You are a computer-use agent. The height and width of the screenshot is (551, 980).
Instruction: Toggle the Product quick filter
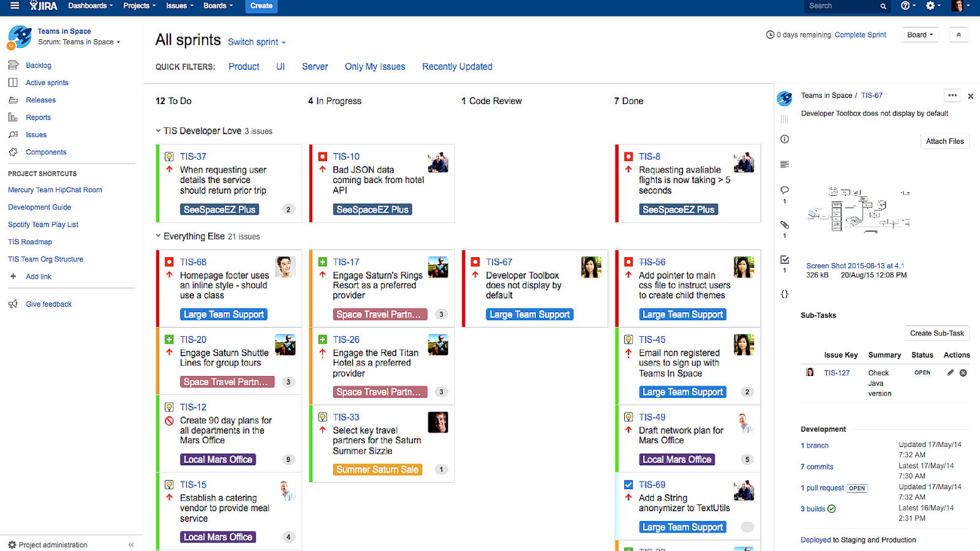[x=243, y=66]
